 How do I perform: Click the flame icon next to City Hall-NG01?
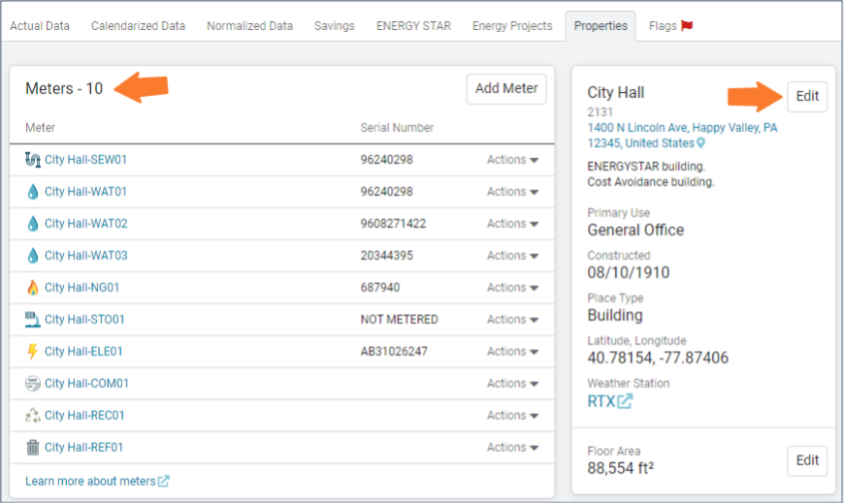coord(33,288)
